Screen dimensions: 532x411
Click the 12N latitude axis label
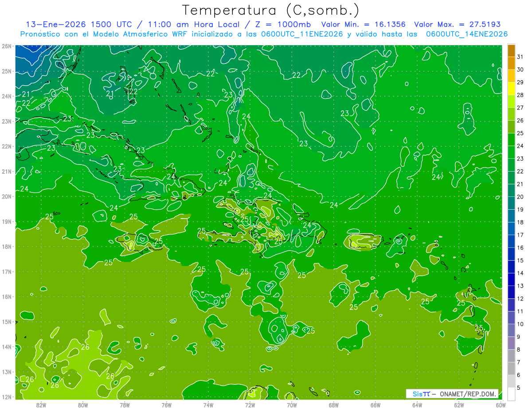[6, 397]
